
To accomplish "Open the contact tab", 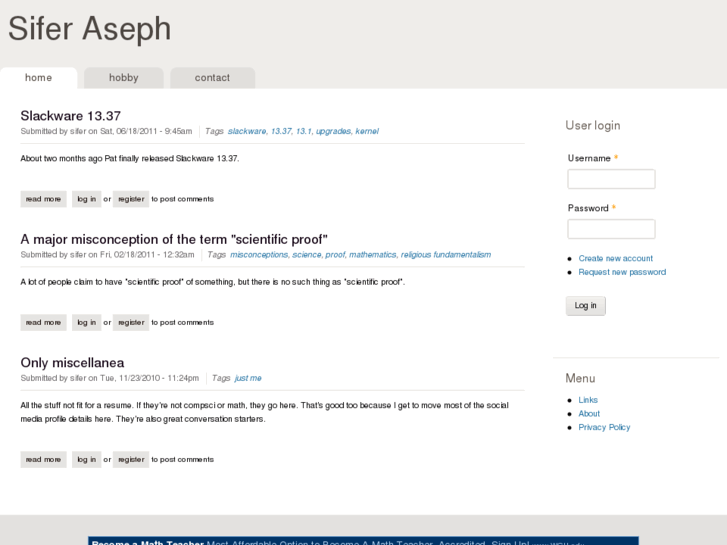I will [x=212, y=78].
